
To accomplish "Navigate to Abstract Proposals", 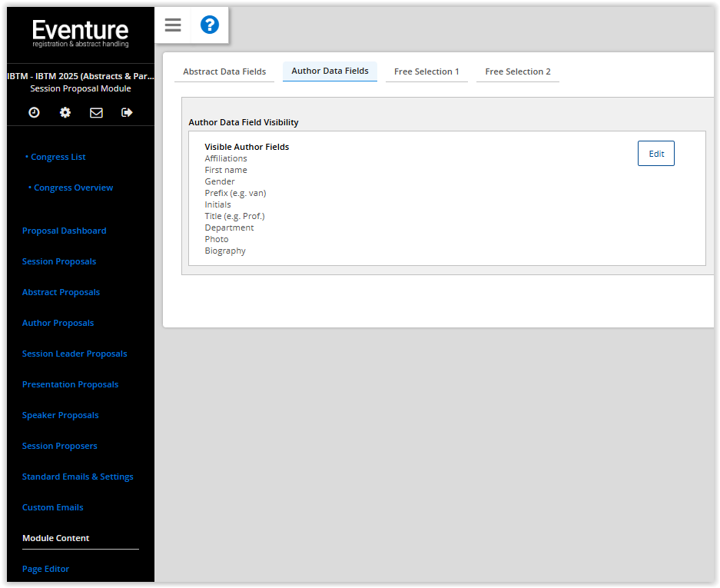I will click(x=61, y=292).
